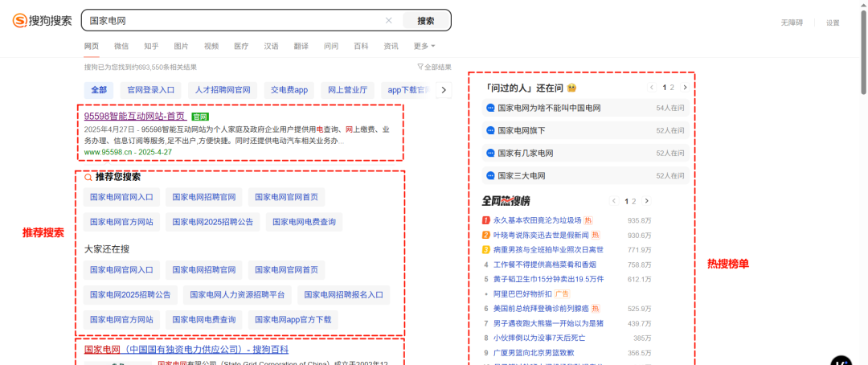Screen dimensions: 868x365
Task: Select the 全部 filter chip
Action: [99, 90]
